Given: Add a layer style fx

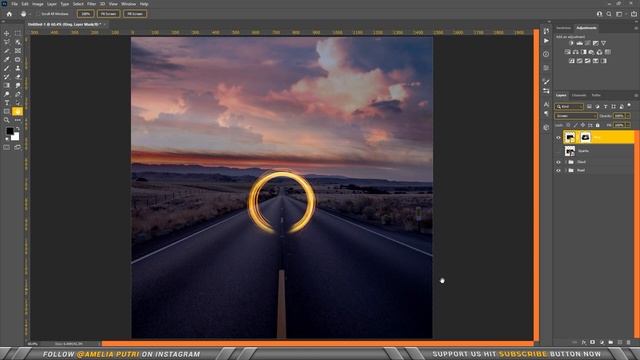Looking at the screenshot, I should point(584,342).
